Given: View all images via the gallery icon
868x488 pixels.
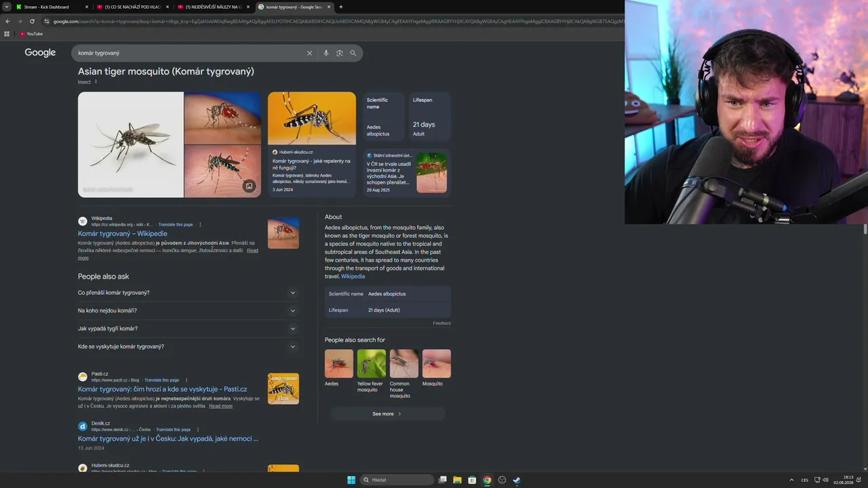Looking at the screenshot, I should tap(249, 186).
